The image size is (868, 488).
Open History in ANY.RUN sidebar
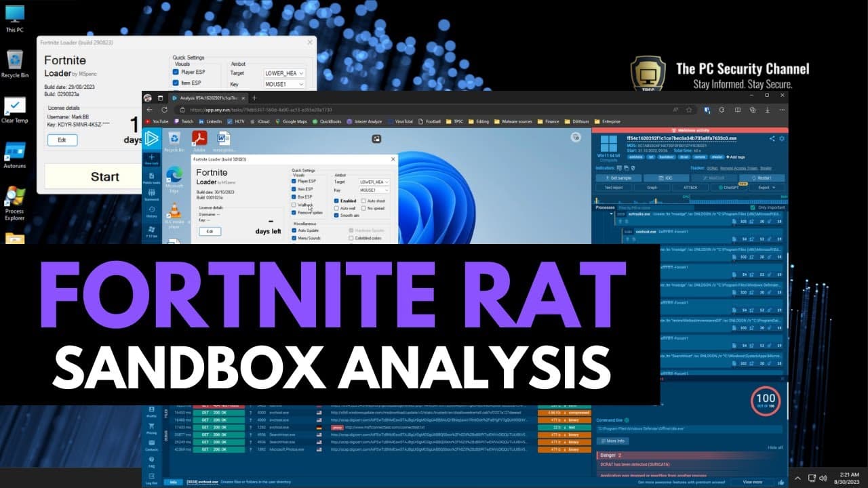[x=151, y=212]
